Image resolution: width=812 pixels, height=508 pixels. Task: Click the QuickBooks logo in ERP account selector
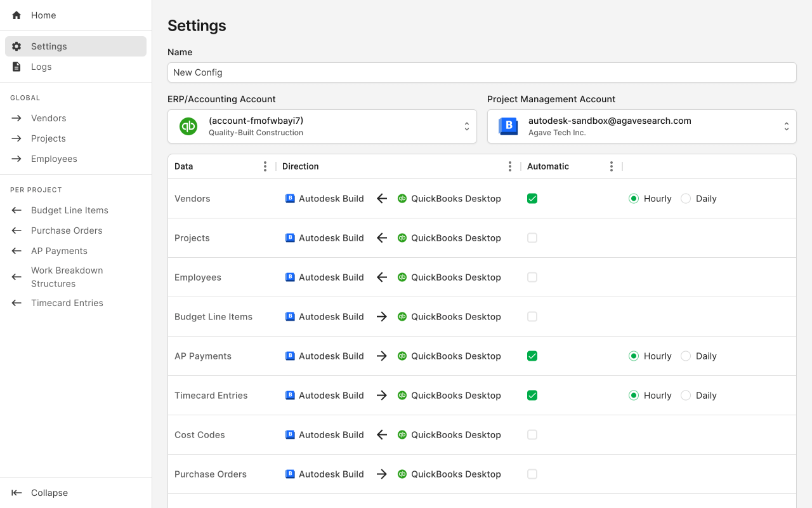click(188, 126)
